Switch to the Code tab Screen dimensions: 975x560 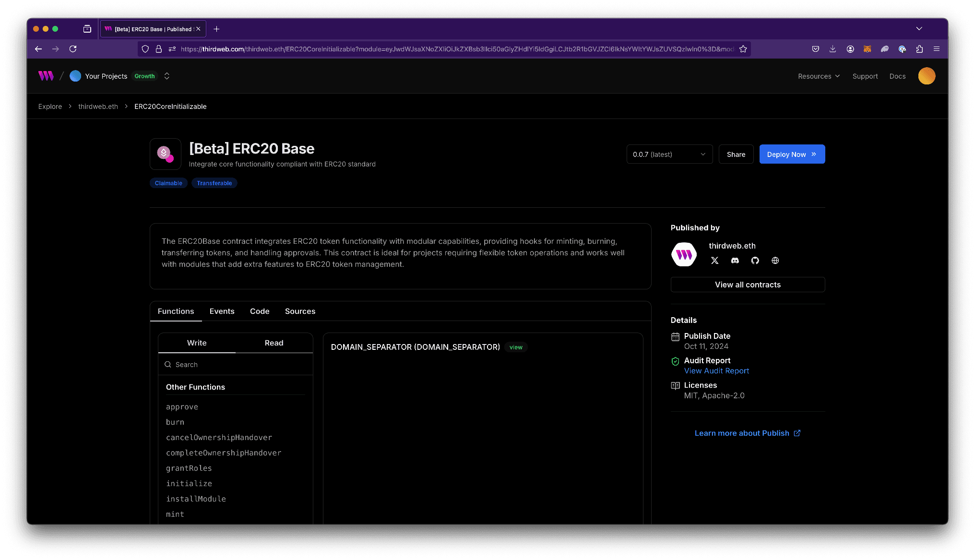point(260,311)
